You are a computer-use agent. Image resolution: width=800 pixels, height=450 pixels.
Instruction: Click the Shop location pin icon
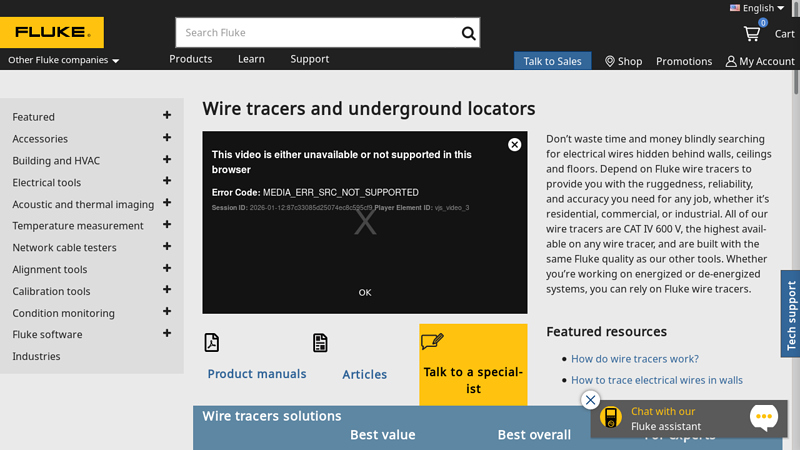[610, 61]
